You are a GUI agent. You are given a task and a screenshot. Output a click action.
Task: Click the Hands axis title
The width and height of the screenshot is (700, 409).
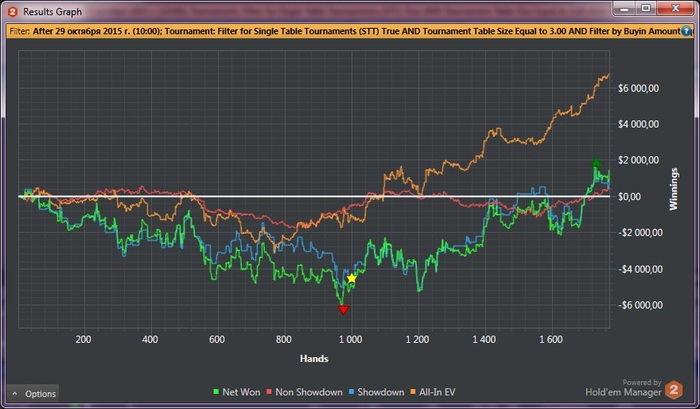pyautogui.click(x=314, y=359)
